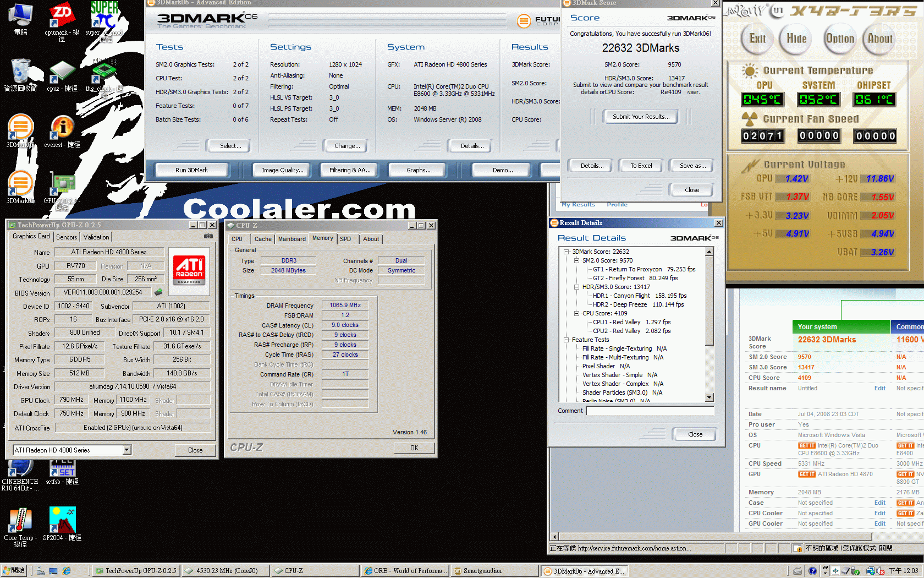The width and height of the screenshot is (924, 578).
Task: Open the cpumark desktop shortcut
Action: (62, 21)
